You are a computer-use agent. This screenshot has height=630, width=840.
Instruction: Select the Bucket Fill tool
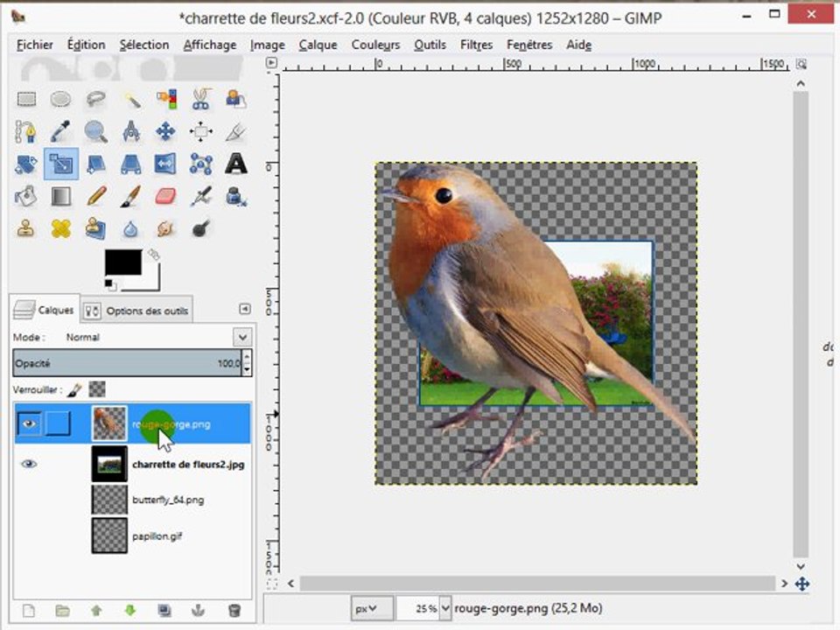point(26,197)
